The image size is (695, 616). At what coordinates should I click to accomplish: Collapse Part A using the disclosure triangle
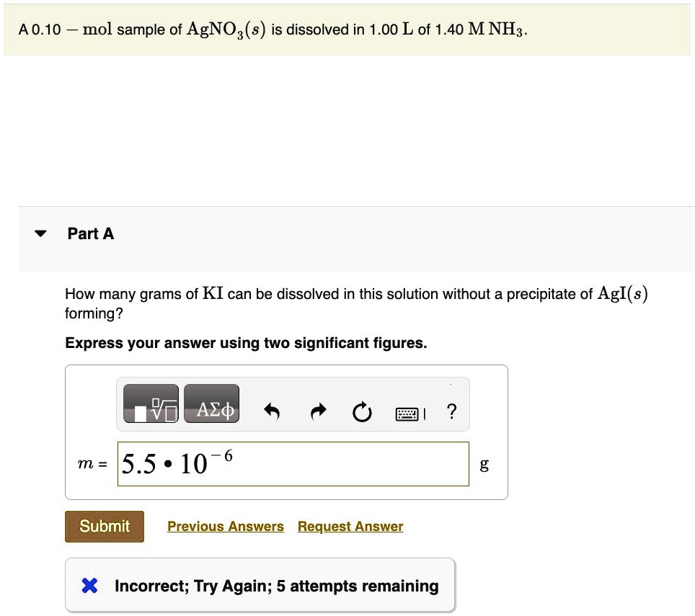click(40, 233)
